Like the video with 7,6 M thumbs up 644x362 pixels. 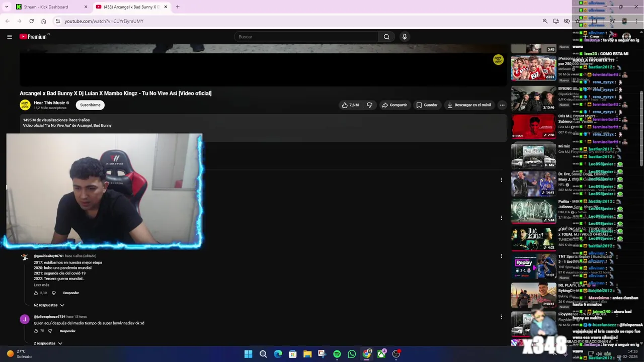click(350, 105)
